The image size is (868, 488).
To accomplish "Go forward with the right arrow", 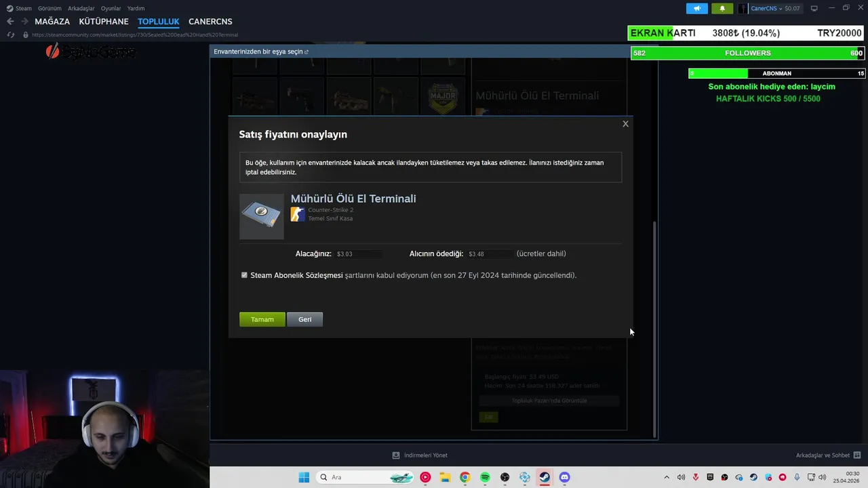I will [x=24, y=22].
